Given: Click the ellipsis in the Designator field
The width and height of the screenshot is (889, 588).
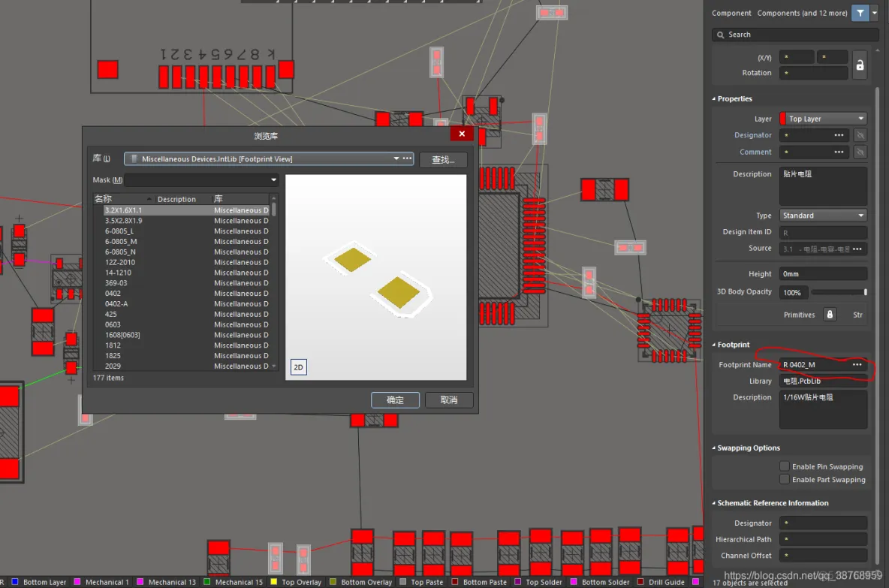Looking at the screenshot, I should tap(839, 135).
